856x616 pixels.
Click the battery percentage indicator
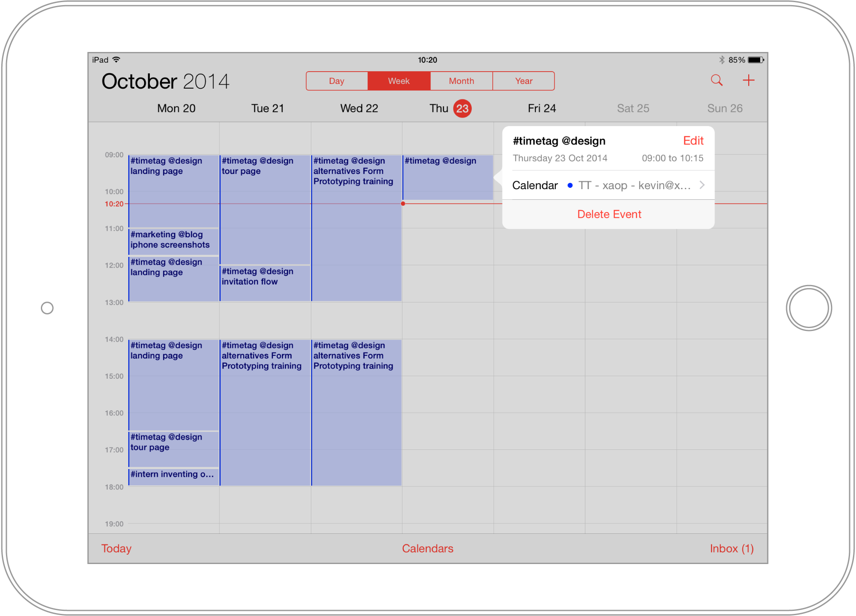click(738, 60)
